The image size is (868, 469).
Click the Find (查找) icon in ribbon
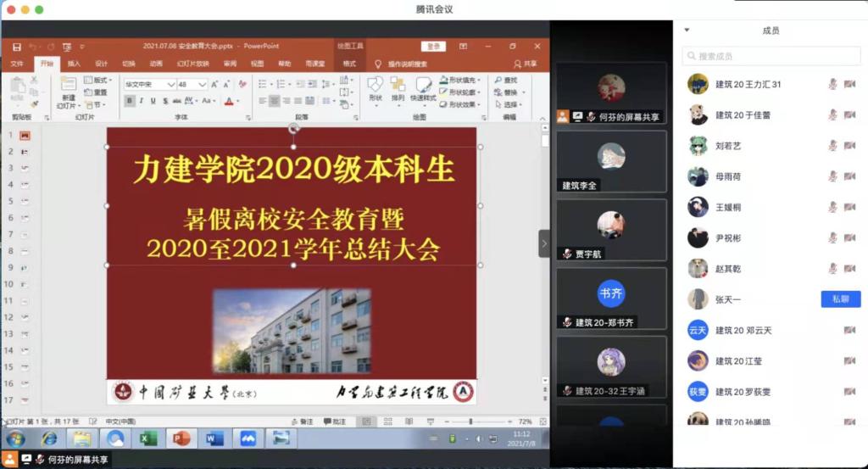[x=504, y=81]
